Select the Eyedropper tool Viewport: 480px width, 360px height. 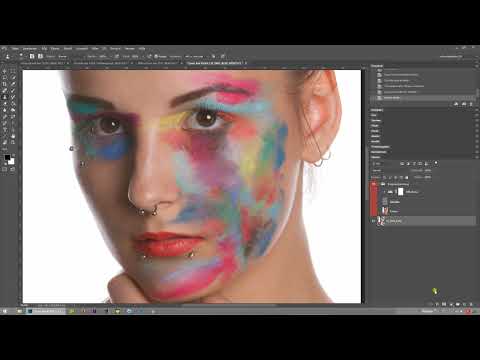(x=13, y=84)
